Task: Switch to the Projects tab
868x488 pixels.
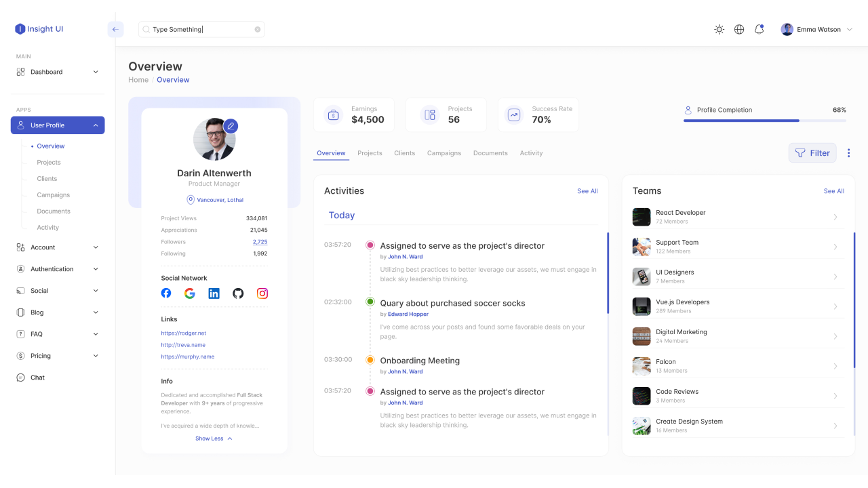Action: (370, 153)
